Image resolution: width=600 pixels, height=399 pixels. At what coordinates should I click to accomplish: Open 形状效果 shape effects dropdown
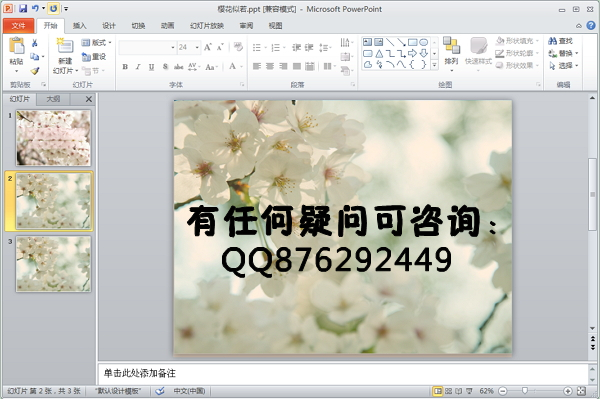pos(517,65)
